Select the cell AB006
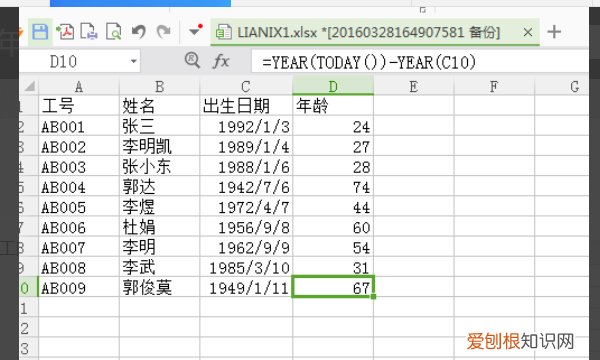The height and width of the screenshot is (360, 600). pyautogui.click(x=79, y=227)
